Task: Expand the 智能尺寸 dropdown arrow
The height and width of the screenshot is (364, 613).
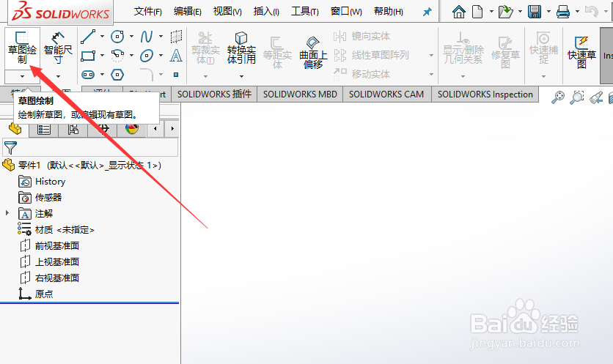Action: [58, 77]
